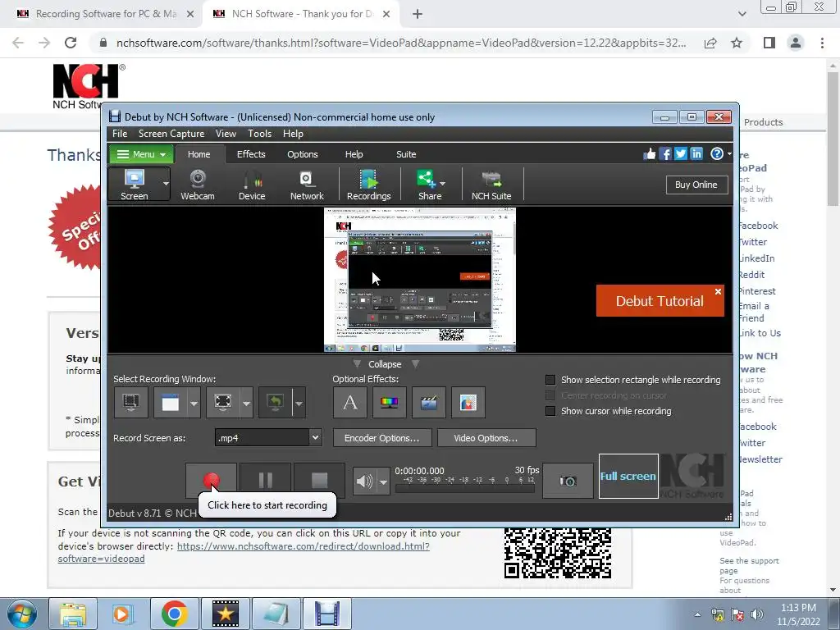Open the blue question-mark help icon

click(717, 154)
